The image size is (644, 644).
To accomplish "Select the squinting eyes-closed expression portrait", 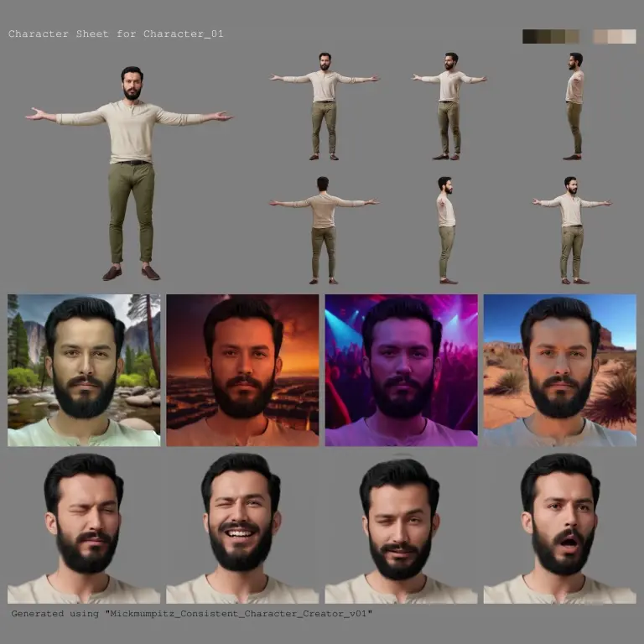I will (84, 528).
